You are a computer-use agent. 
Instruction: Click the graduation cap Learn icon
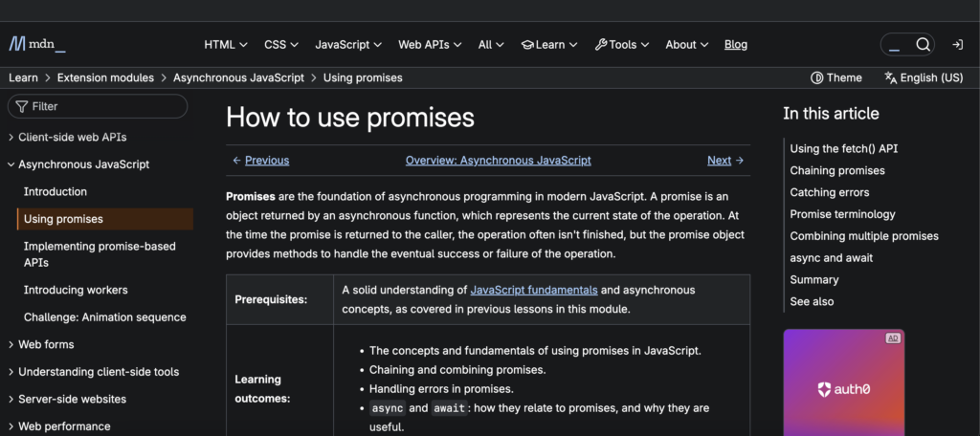[527, 45]
